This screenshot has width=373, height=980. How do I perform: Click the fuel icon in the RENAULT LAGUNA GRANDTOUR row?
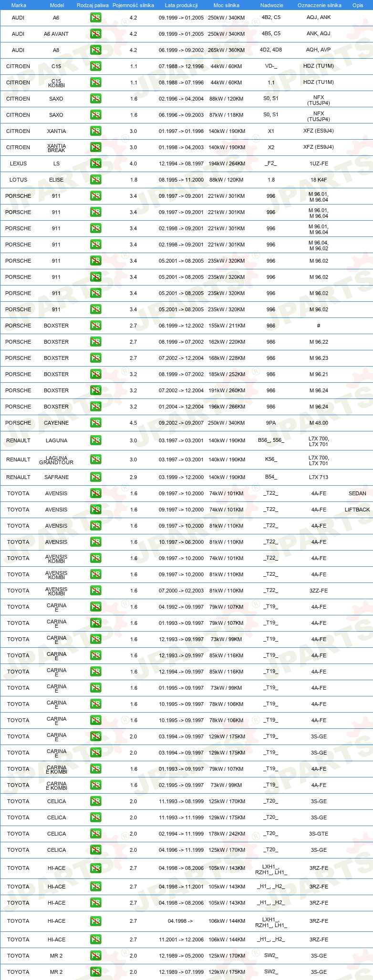(x=95, y=459)
